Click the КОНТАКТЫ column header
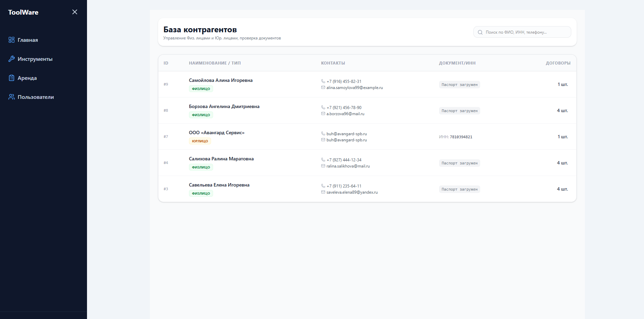The width and height of the screenshot is (644, 319). (x=333, y=63)
